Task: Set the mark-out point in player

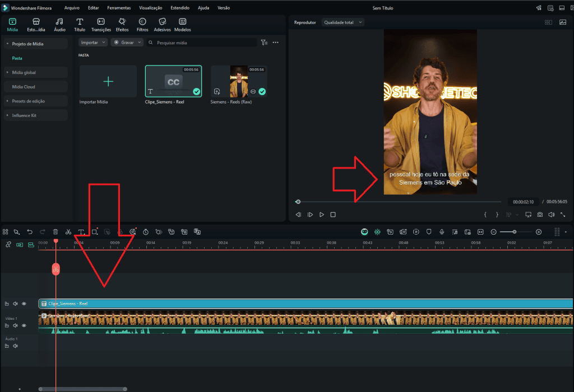Action: [497, 214]
